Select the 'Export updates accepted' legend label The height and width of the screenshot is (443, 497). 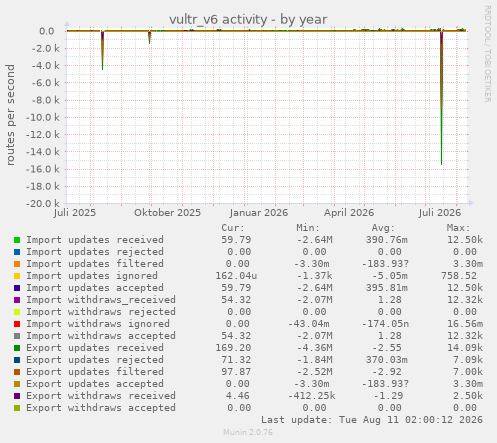click(95, 384)
